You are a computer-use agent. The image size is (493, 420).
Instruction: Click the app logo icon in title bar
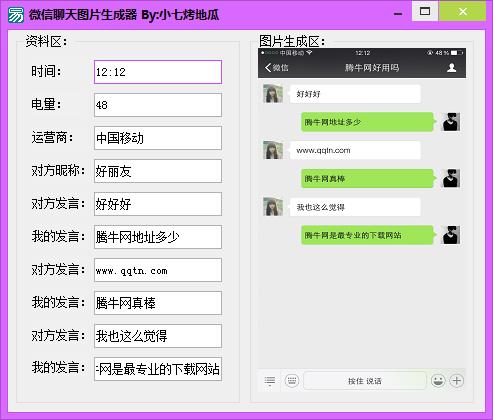tap(16, 15)
